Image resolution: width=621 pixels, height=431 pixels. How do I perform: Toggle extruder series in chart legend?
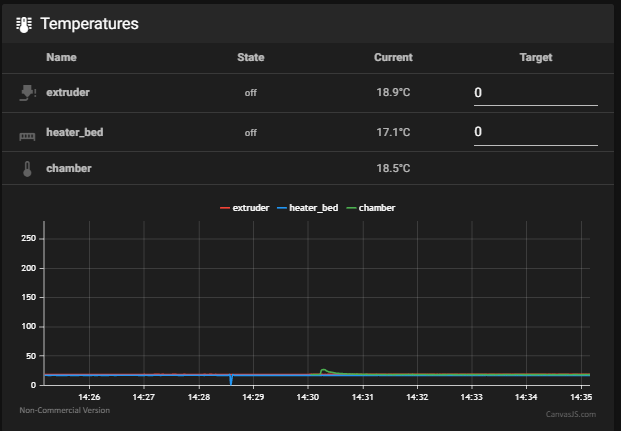(244, 208)
